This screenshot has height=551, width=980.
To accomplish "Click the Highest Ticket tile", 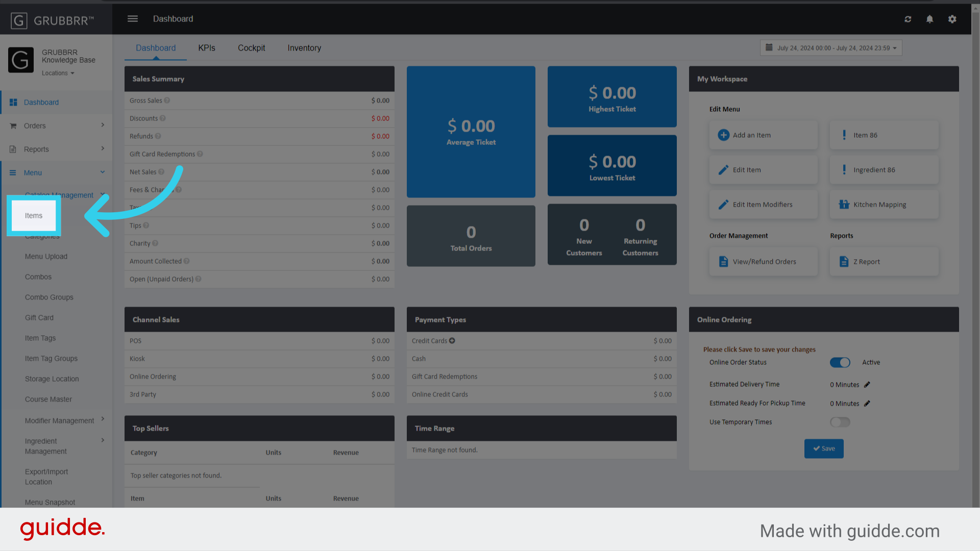I will pos(612,97).
